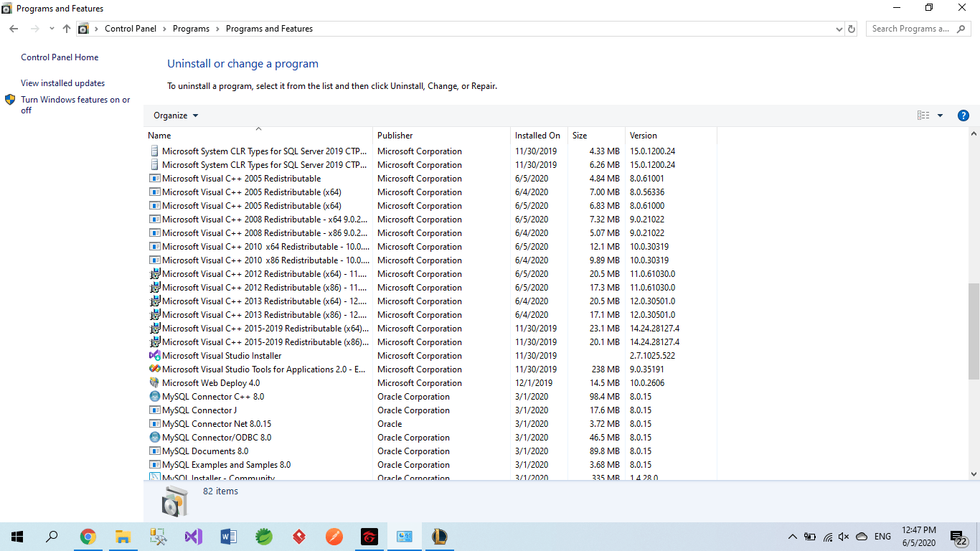Open the Organize dropdown menu
980x551 pixels.
click(176, 116)
